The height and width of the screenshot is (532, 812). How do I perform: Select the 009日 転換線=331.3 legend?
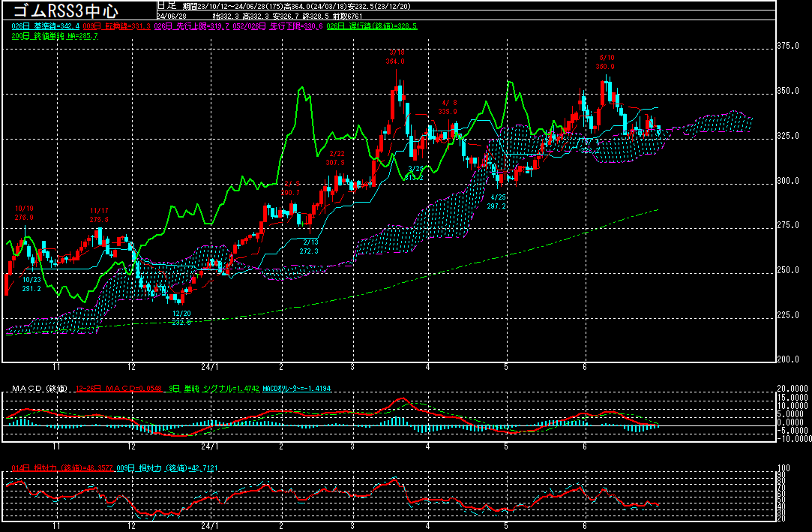(117, 26)
